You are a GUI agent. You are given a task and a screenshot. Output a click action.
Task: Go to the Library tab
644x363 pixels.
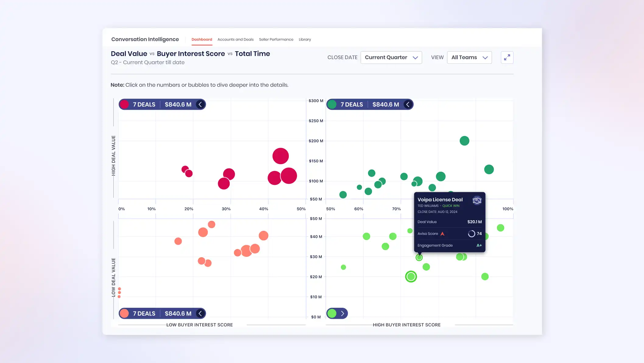pyautogui.click(x=305, y=39)
